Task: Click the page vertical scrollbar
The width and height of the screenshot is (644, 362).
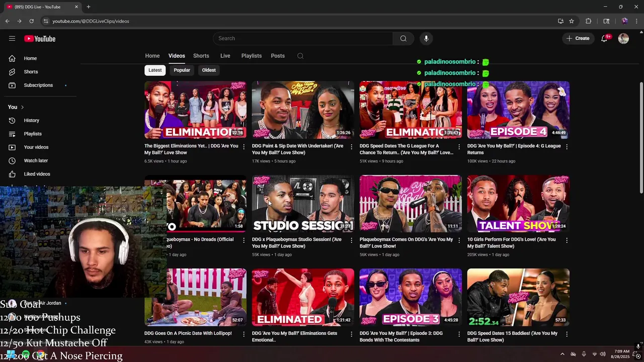Action: (640, 137)
